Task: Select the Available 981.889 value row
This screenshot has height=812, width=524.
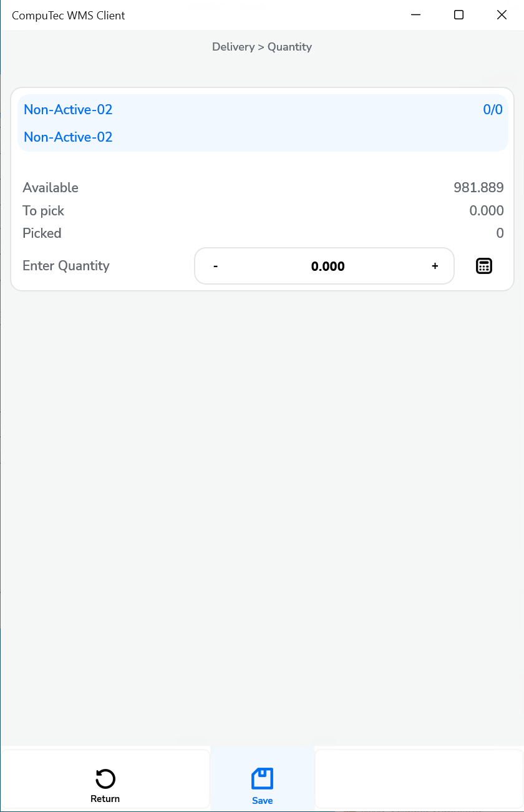Action: click(262, 187)
